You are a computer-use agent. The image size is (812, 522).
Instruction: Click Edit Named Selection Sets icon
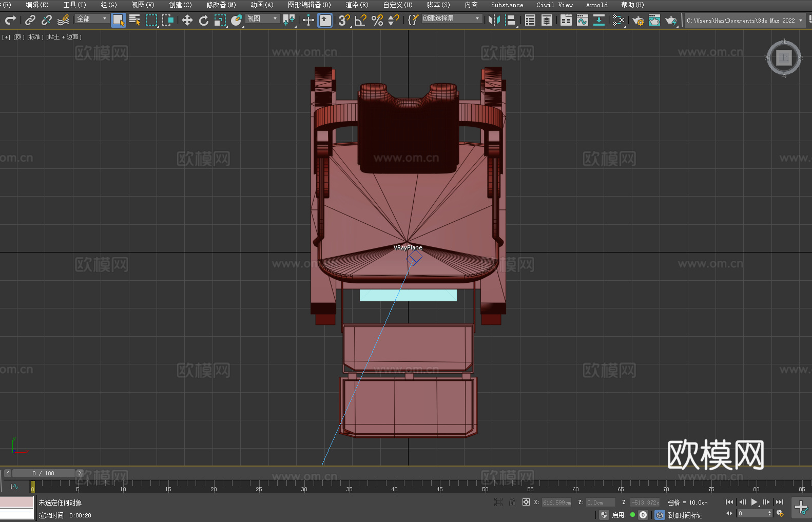[413, 20]
